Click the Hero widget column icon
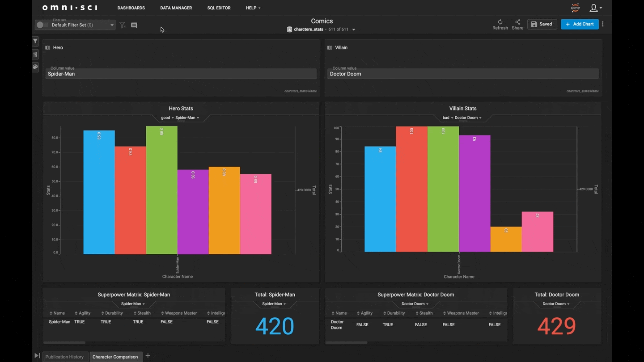The height and width of the screenshot is (362, 644). coord(47,47)
